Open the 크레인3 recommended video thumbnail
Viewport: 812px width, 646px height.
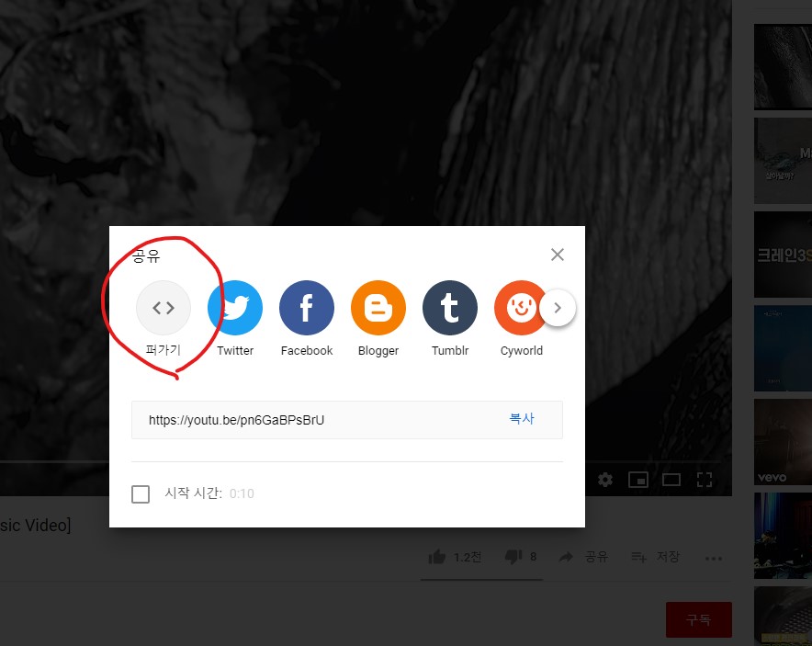click(783, 255)
